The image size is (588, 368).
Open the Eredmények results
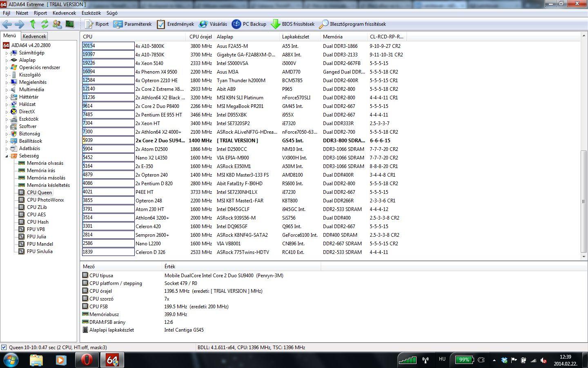pos(176,24)
